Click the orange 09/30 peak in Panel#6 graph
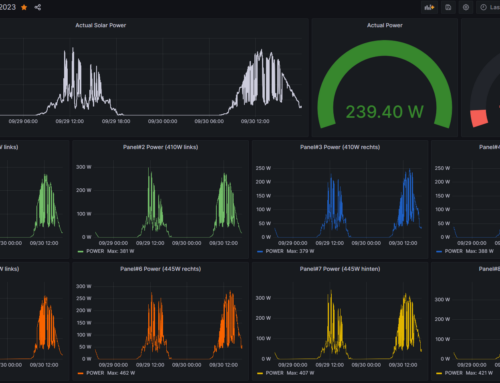500x383 pixels. [231, 293]
